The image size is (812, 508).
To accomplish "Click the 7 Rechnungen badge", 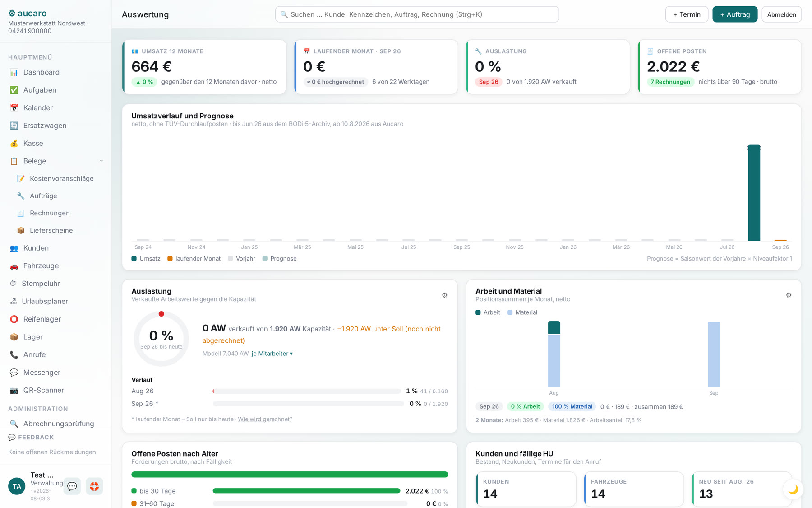I will click(670, 82).
